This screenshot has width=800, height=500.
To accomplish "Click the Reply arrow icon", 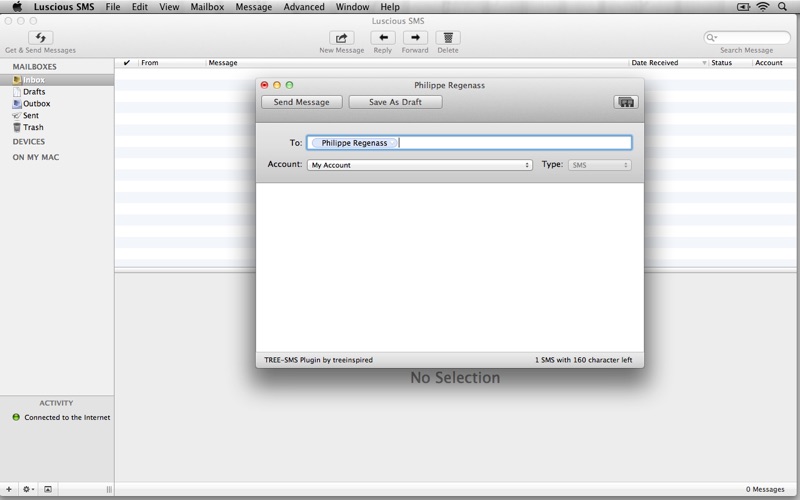I will coord(383,38).
